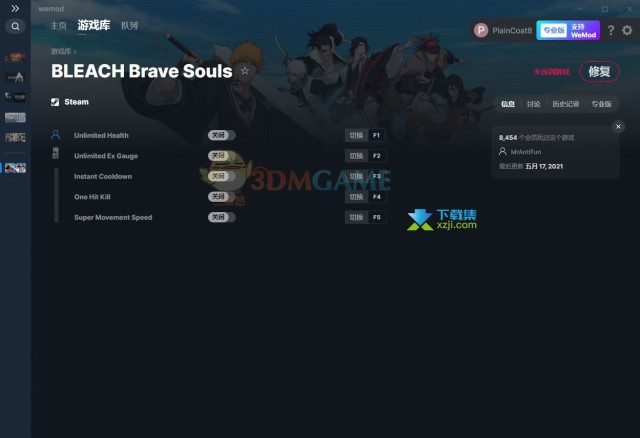Click the PlainCoat8 profile avatar

coord(481,30)
